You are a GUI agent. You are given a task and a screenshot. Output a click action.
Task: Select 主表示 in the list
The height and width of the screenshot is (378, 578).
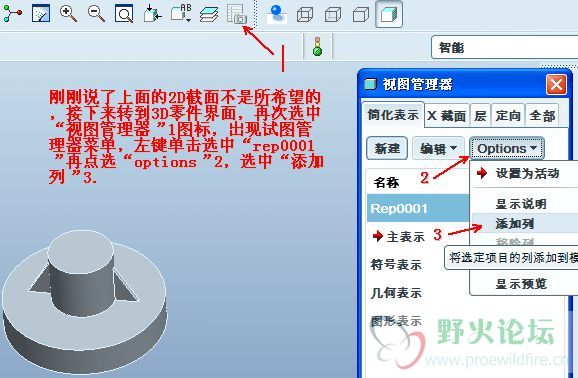(405, 236)
